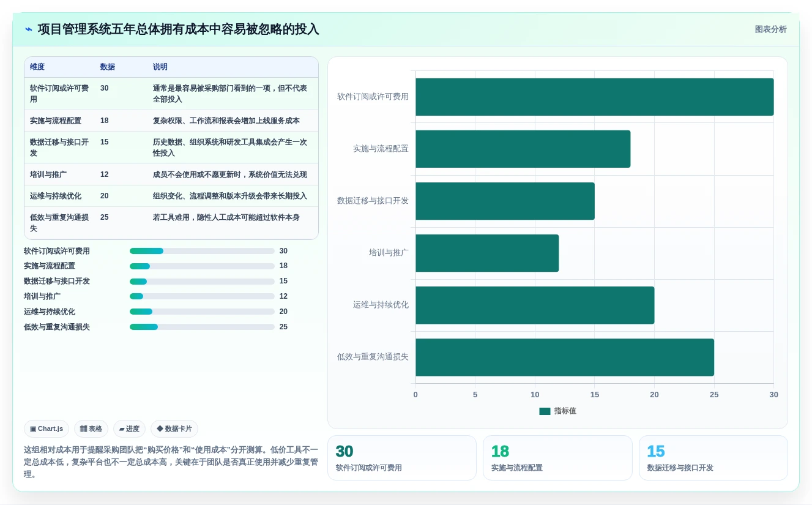Click the 培训与推广 table row name

(x=48, y=174)
